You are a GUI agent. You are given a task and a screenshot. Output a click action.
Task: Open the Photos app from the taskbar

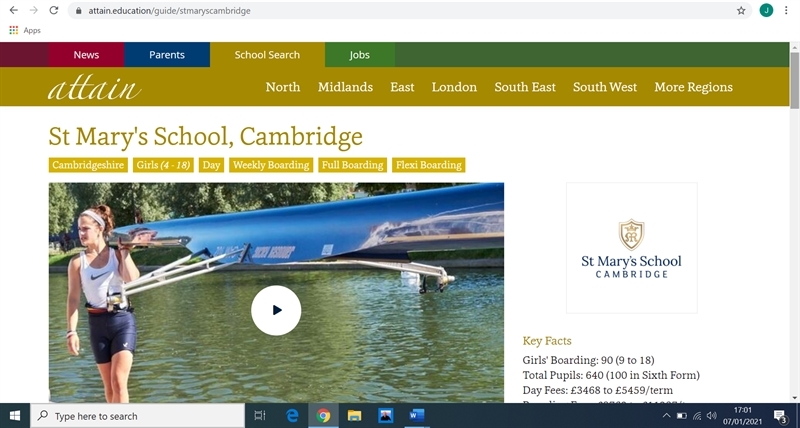point(386,416)
